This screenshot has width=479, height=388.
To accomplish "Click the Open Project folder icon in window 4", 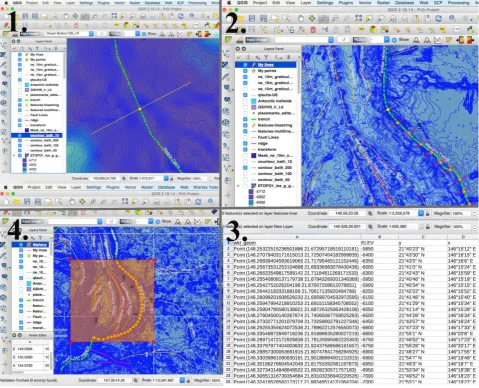I will point(16,201).
